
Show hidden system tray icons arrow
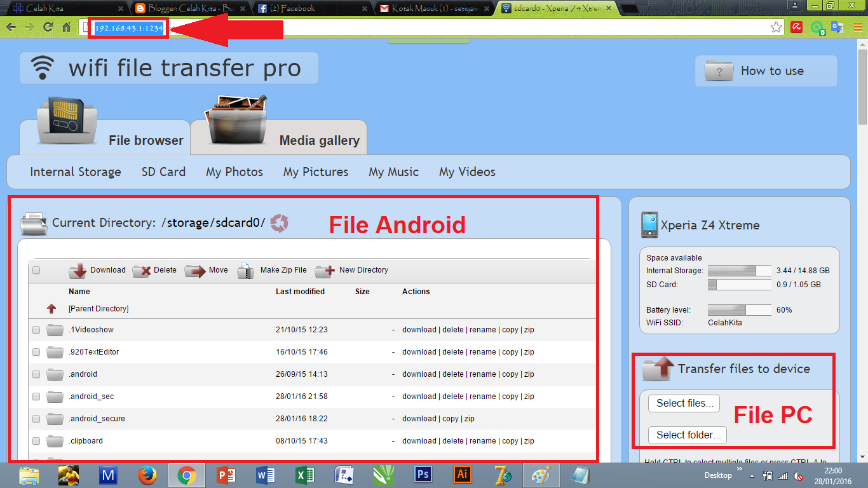[x=752, y=475]
